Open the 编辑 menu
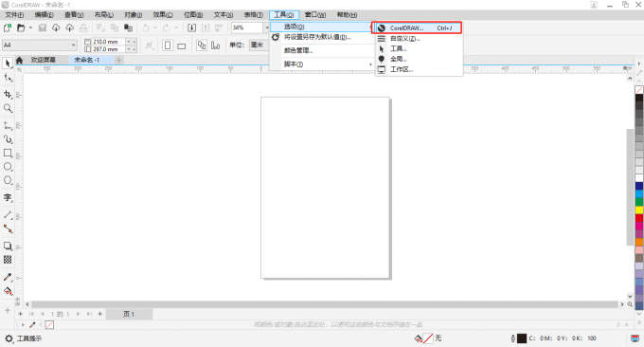This screenshot has width=644, height=347. point(44,15)
